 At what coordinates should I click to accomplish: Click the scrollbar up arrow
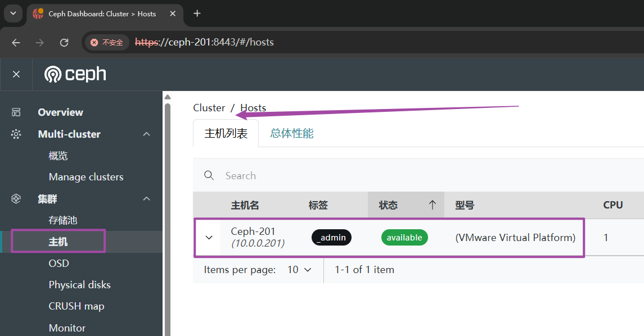tap(167, 97)
